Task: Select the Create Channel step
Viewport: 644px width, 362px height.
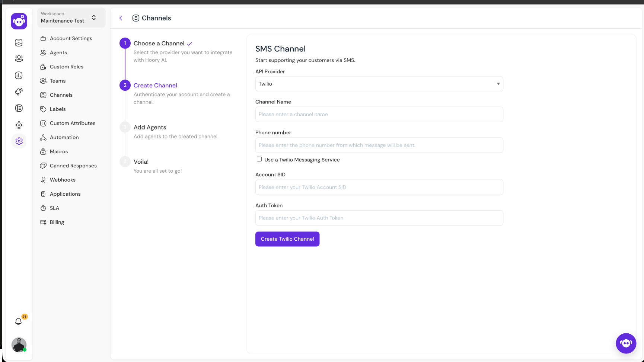Action: pos(155,86)
